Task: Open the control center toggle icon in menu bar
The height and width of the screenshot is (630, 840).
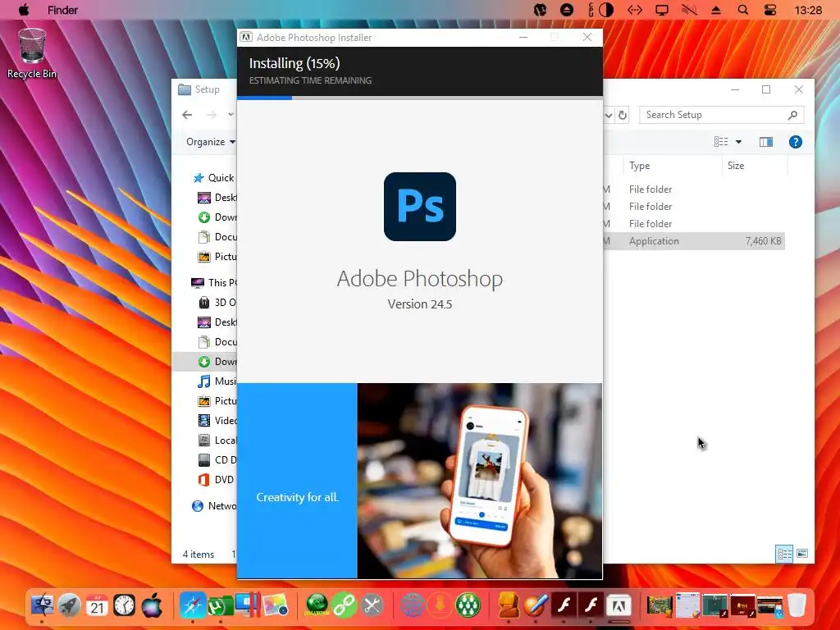Action: click(769, 10)
